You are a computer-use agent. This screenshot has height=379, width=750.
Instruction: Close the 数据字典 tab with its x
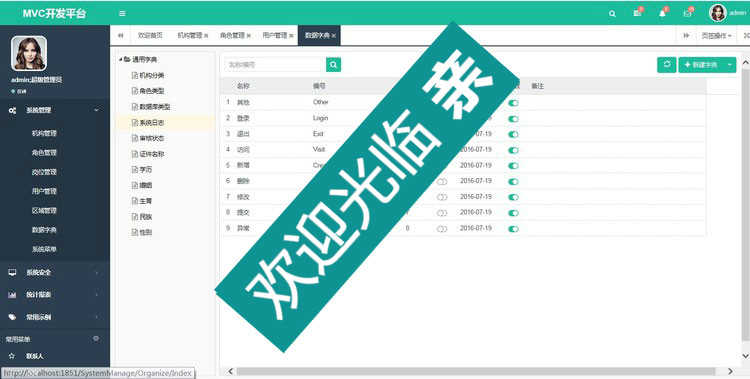tap(333, 36)
